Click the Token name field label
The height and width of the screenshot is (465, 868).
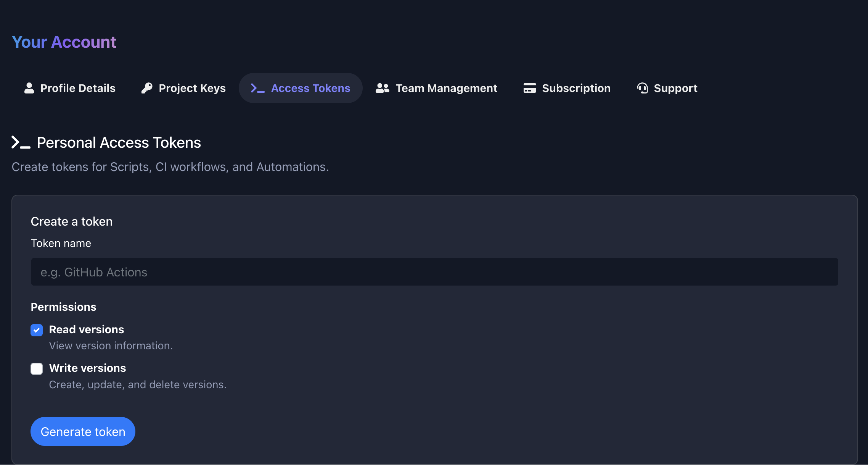tap(61, 243)
